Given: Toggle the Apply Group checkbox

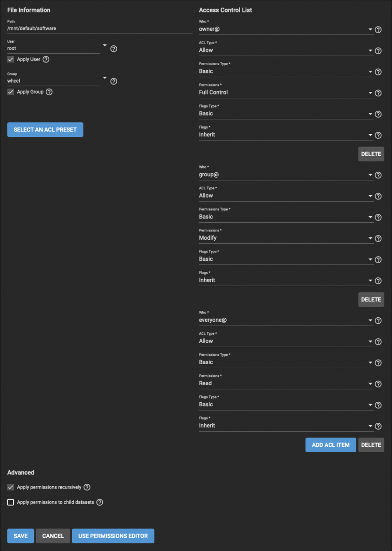Looking at the screenshot, I should click(11, 92).
